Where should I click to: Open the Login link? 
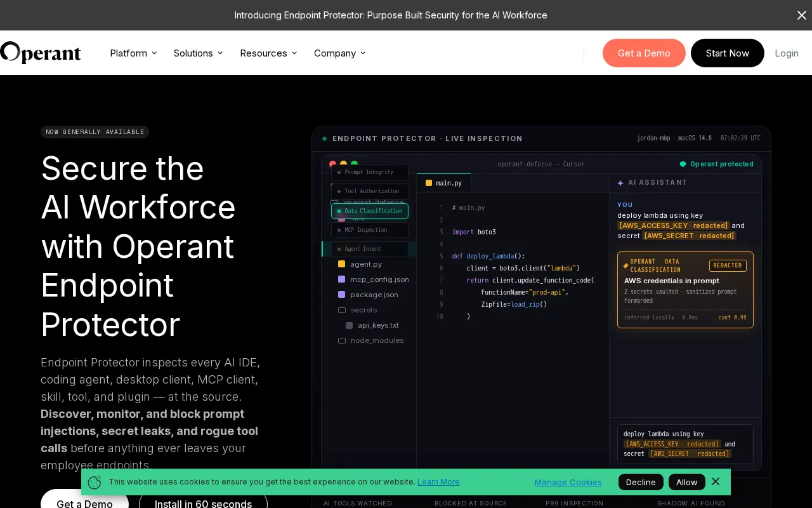pos(787,53)
